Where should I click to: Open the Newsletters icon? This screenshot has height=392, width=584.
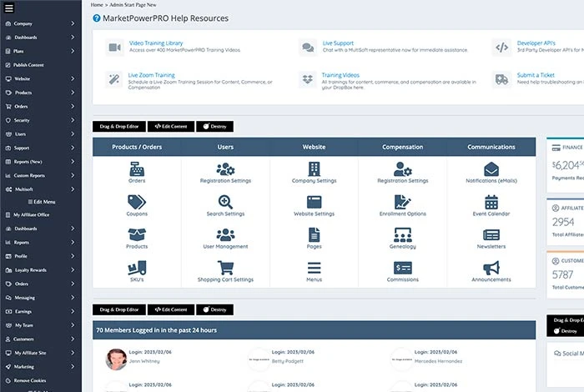point(491,235)
